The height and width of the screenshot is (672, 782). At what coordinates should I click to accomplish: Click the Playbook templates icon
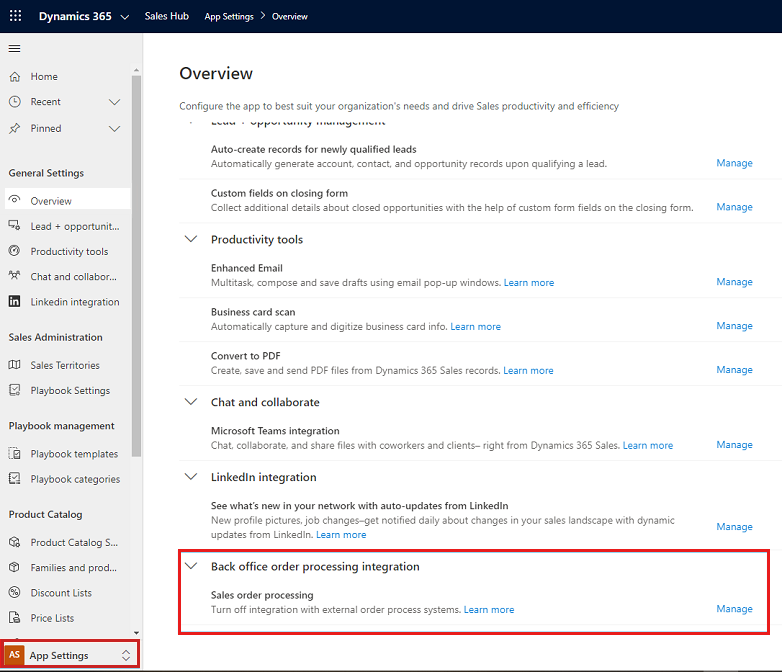coord(14,453)
